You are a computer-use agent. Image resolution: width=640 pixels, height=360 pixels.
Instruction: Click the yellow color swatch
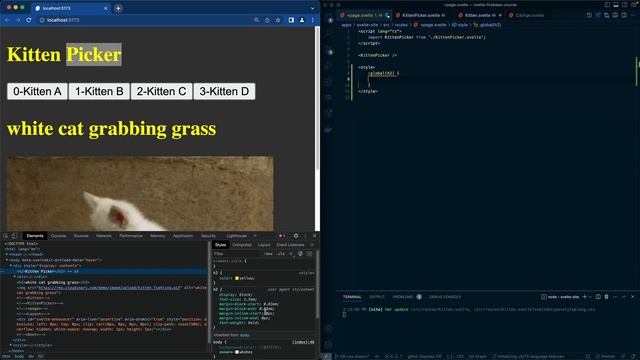[x=237, y=278]
